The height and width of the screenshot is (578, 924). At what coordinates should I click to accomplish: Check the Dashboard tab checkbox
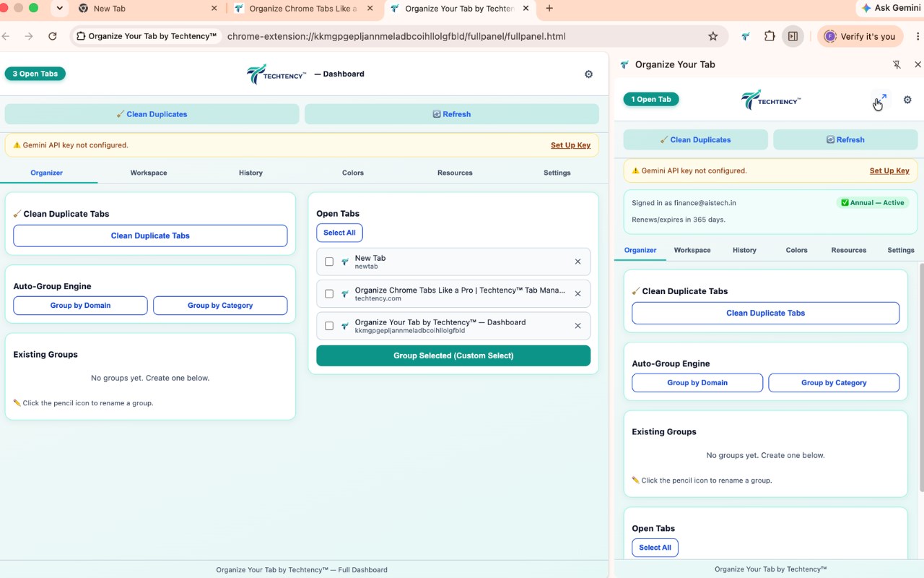[x=329, y=326]
